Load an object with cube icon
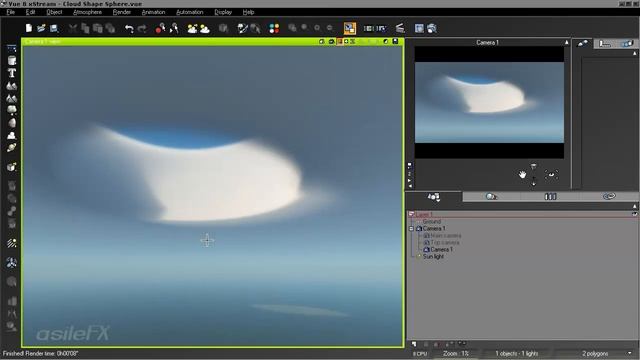640x360 pixels. 11,167
